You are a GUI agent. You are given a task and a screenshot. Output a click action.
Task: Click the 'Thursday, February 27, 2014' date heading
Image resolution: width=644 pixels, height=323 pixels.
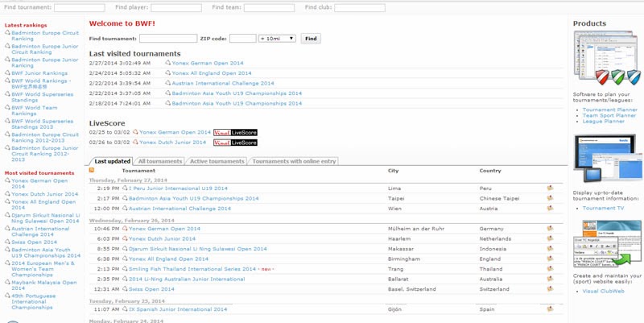click(128, 180)
